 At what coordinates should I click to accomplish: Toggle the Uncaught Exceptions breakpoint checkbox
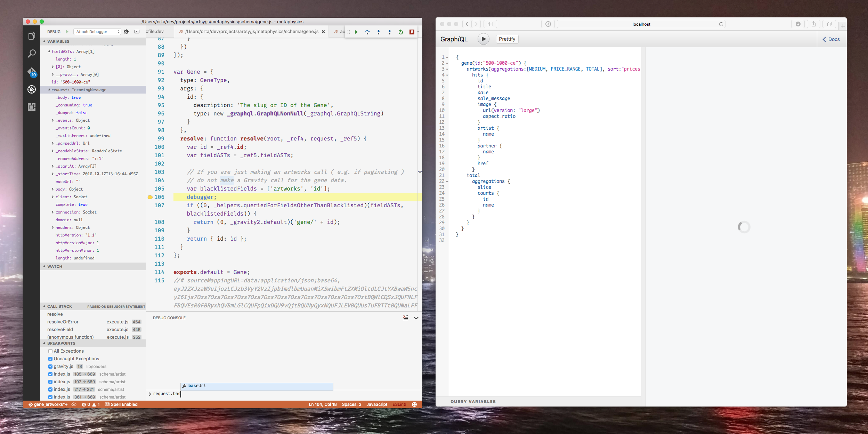tap(50, 359)
